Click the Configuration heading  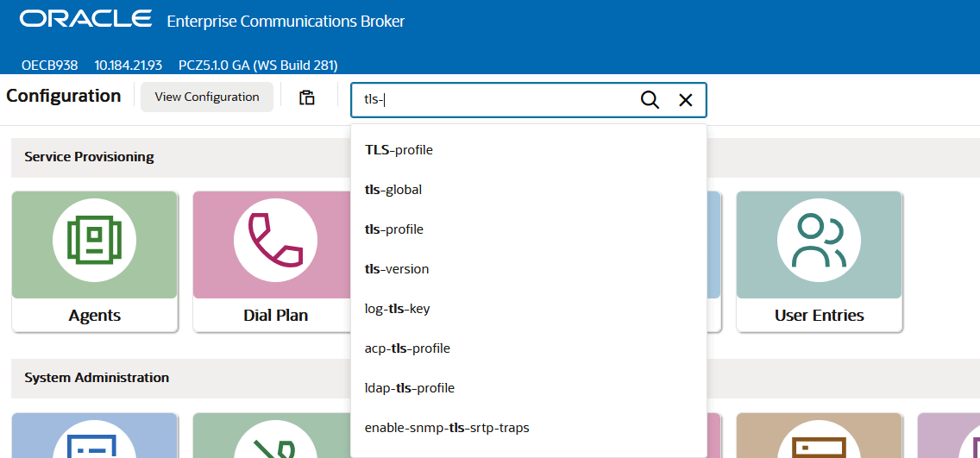63,96
